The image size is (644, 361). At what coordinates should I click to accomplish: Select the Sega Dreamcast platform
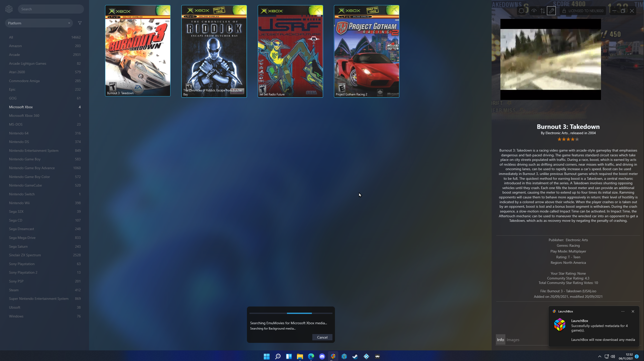pyautogui.click(x=45, y=229)
